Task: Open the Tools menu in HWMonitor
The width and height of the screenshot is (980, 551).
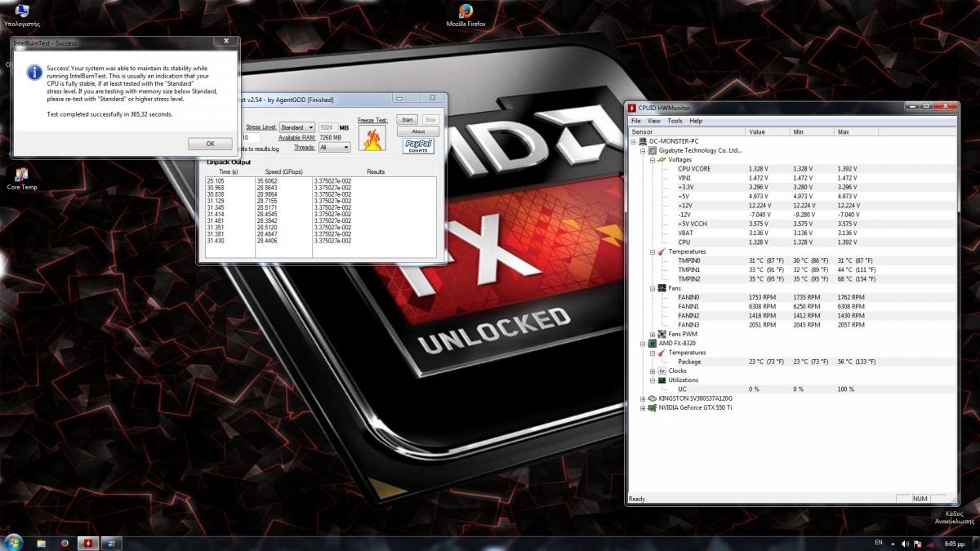Action: pyautogui.click(x=675, y=121)
